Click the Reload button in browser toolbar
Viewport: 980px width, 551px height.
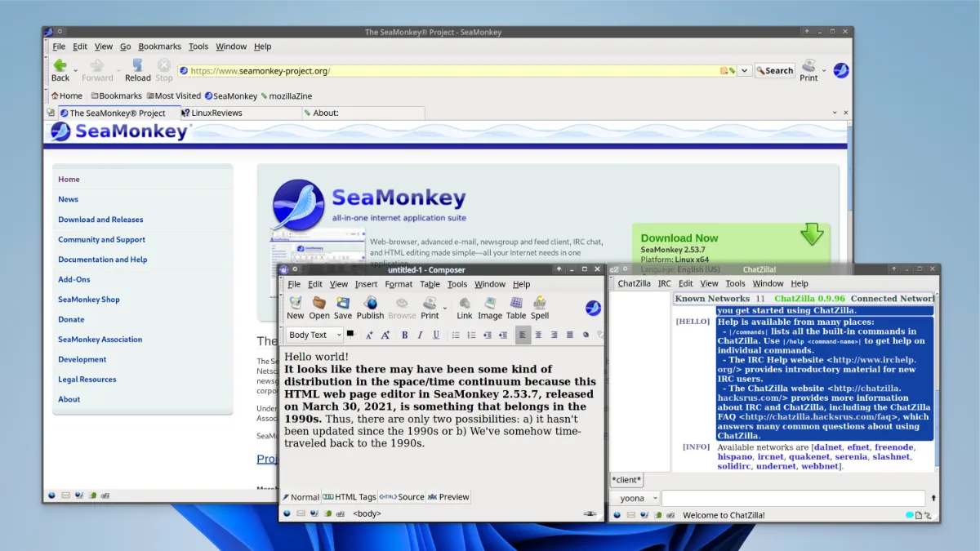pyautogui.click(x=137, y=69)
